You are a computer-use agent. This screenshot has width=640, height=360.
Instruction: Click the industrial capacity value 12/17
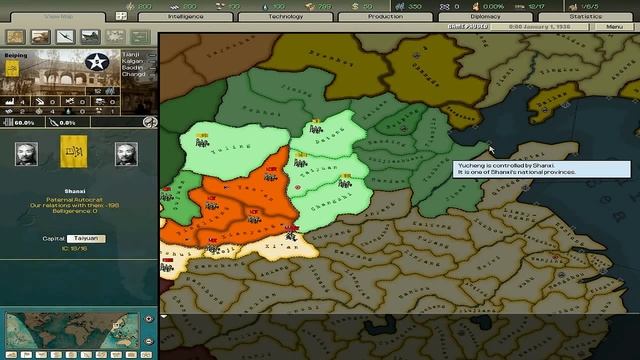click(536, 7)
